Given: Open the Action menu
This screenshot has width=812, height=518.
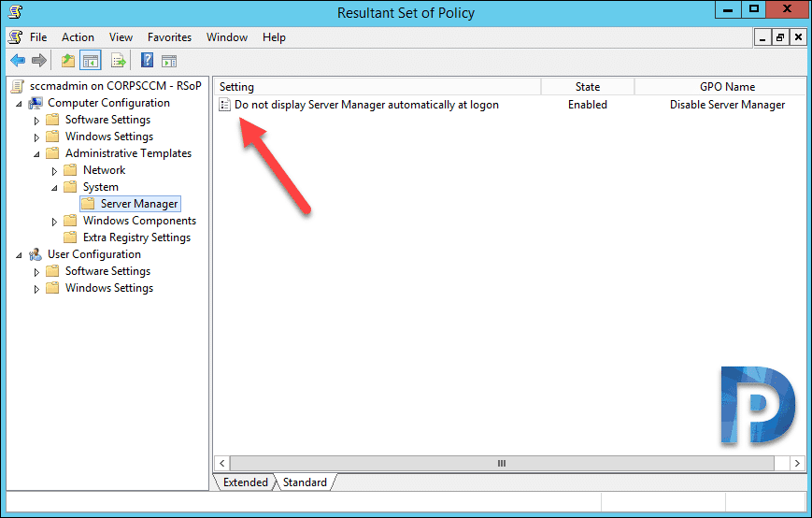Looking at the screenshot, I should (x=78, y=37).
